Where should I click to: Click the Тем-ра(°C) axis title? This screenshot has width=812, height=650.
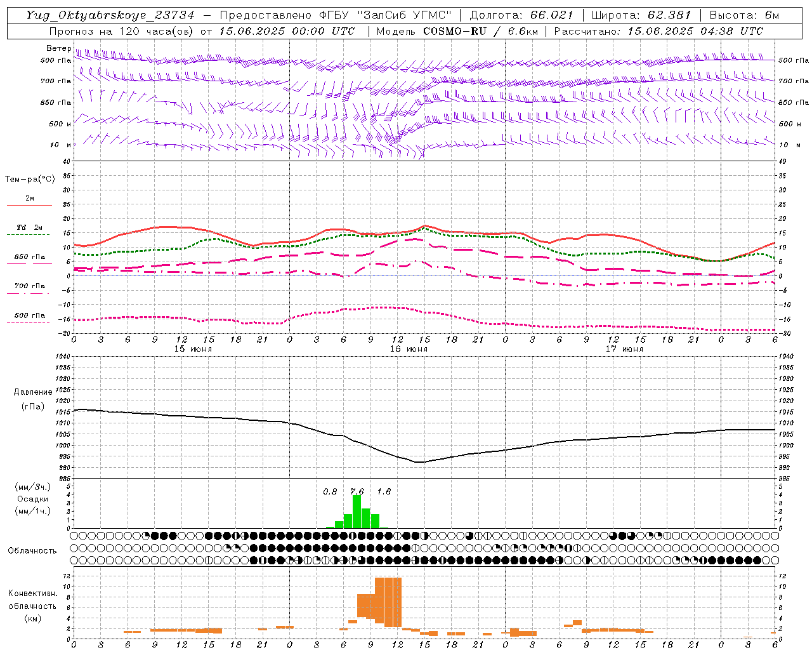pyautogui.click(x=30, y=179)
